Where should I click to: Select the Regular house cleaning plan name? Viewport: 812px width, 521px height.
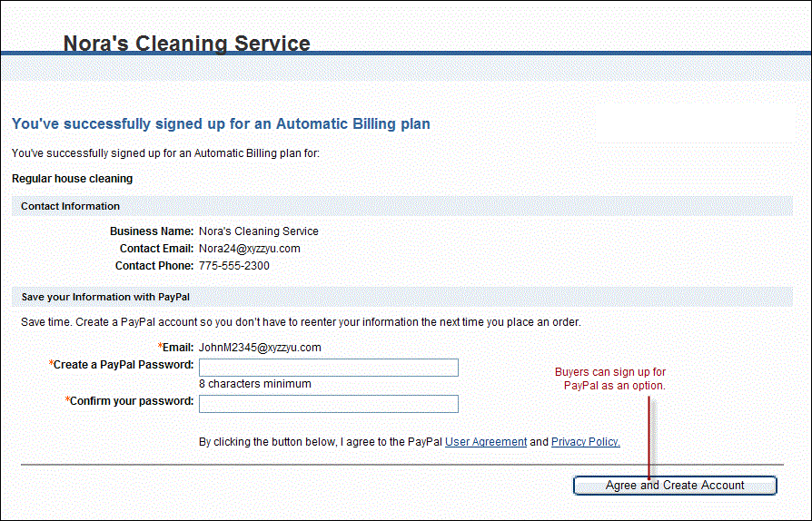pos(73,179)
